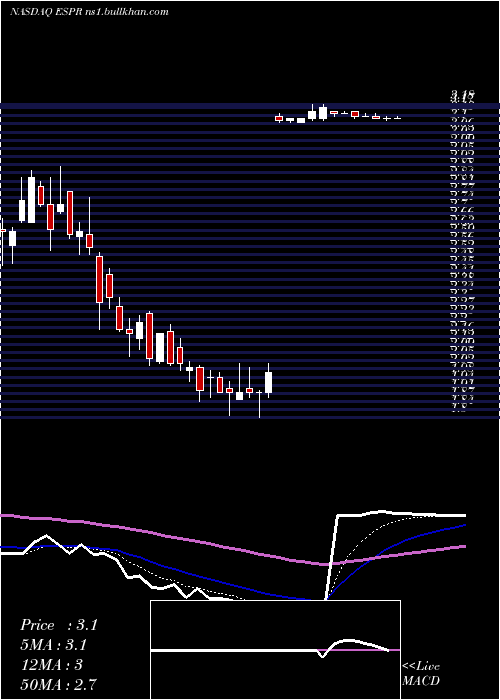Click the '12MA : 3' label

click(x=51, y=664)
